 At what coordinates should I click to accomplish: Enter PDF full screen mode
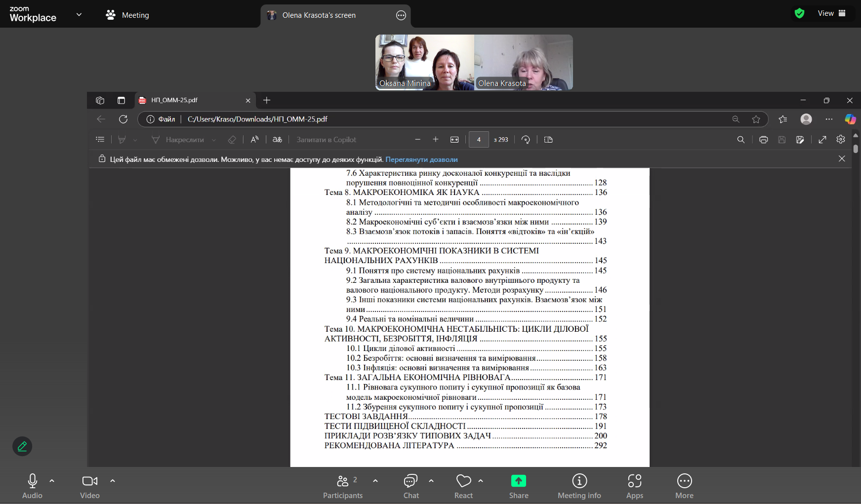(822, 140)
